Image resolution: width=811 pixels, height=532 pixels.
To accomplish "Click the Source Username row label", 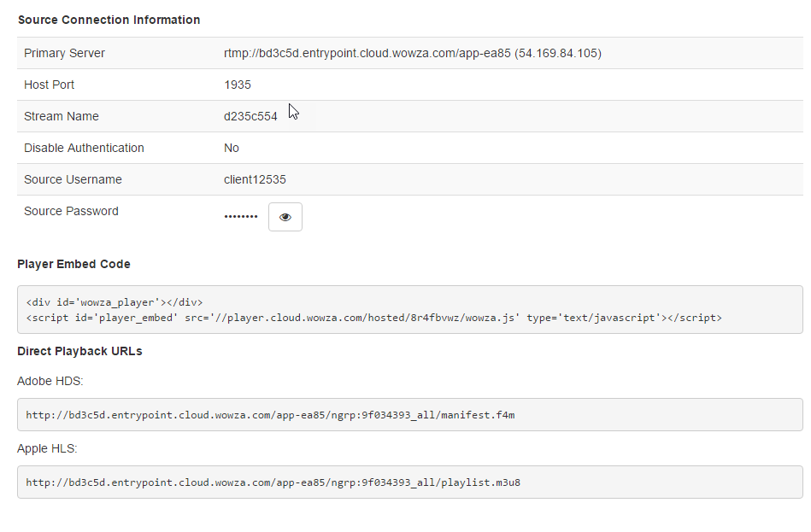I will pos(73,179).
